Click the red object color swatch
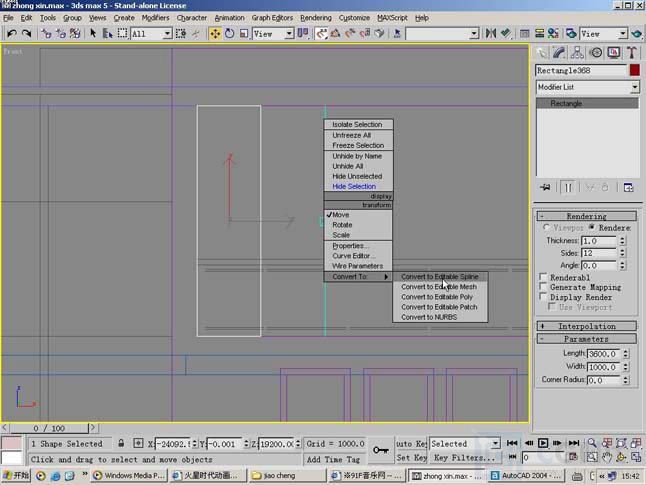This screenshot has height=485, width=646. click(x=634, y=70)
